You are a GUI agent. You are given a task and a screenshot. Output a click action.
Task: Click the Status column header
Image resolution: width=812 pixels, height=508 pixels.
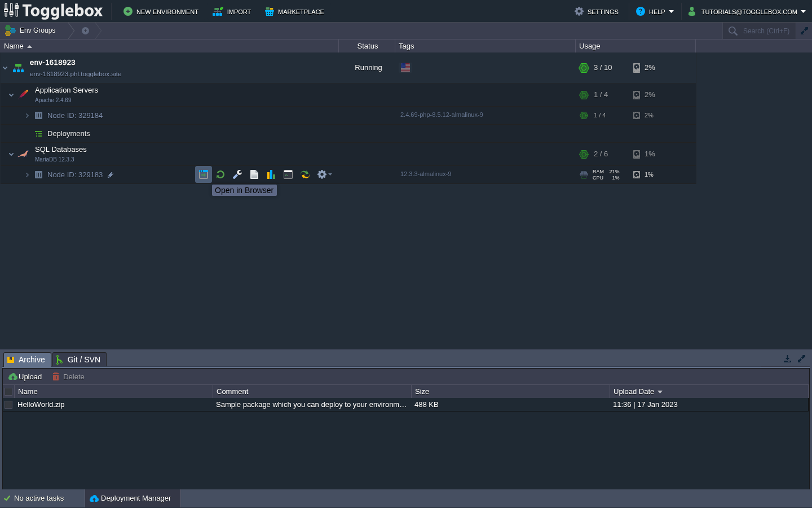367,46
